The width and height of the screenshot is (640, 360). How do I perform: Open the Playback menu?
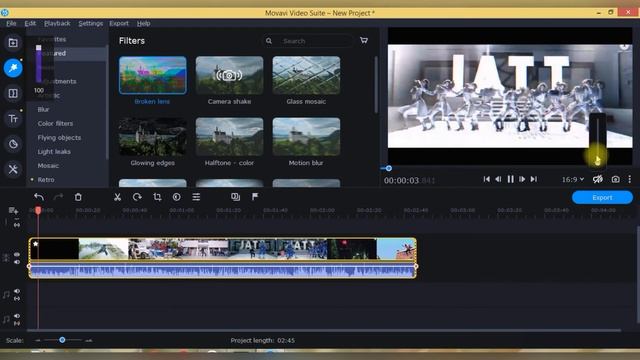coord(57,23)
